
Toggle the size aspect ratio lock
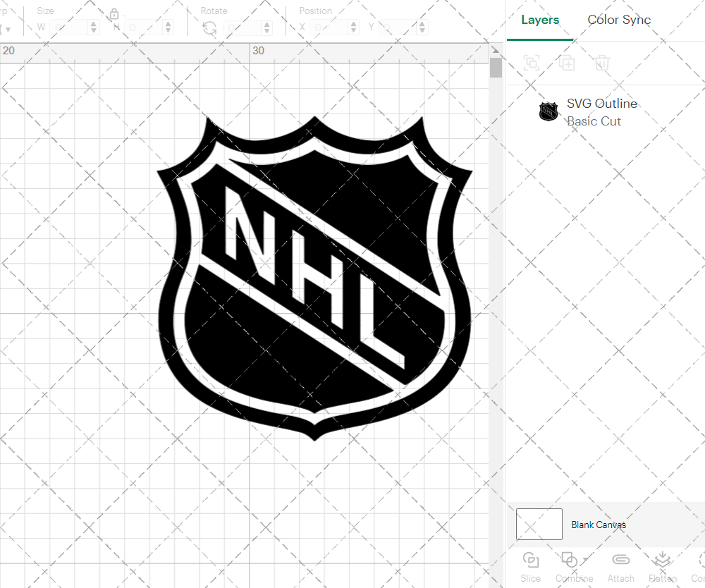pos(114,14)
